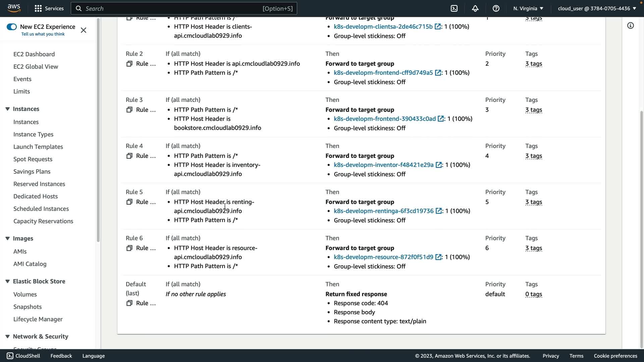Collapse the Instances sidebar section
Viewport: 644px width, 362px height.
coord(7,109)
